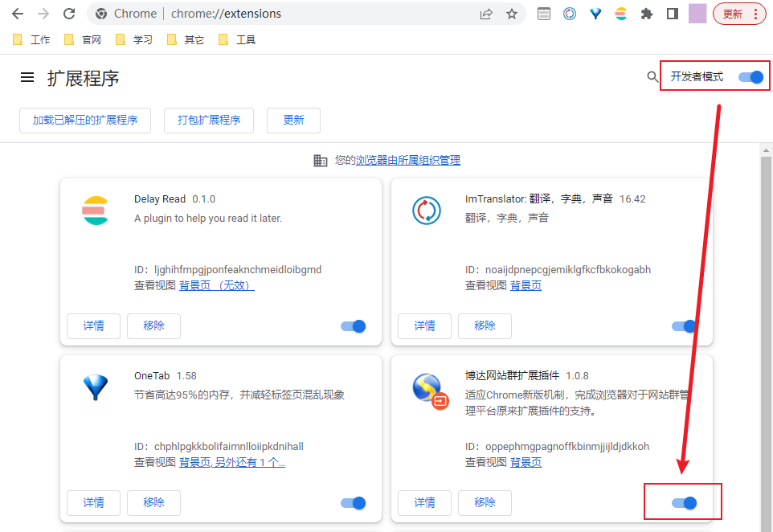Click 打包扩展程序 button

click(209, 121)
